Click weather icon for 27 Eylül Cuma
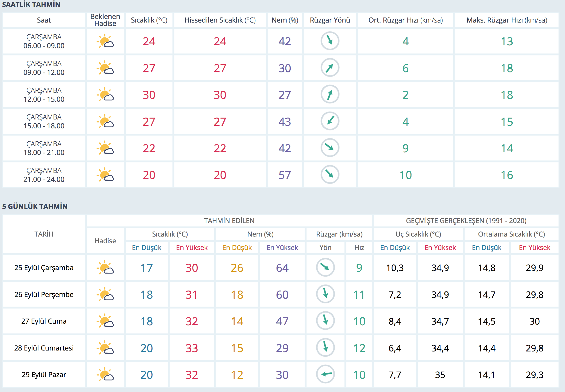565x392 pixels. 105,321
